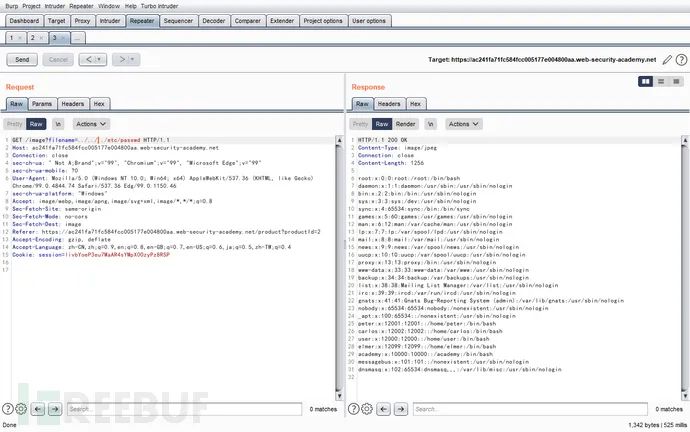Open request Actions dropdown
This screenshot has width=690, height=432.
[x=91, y=124]
